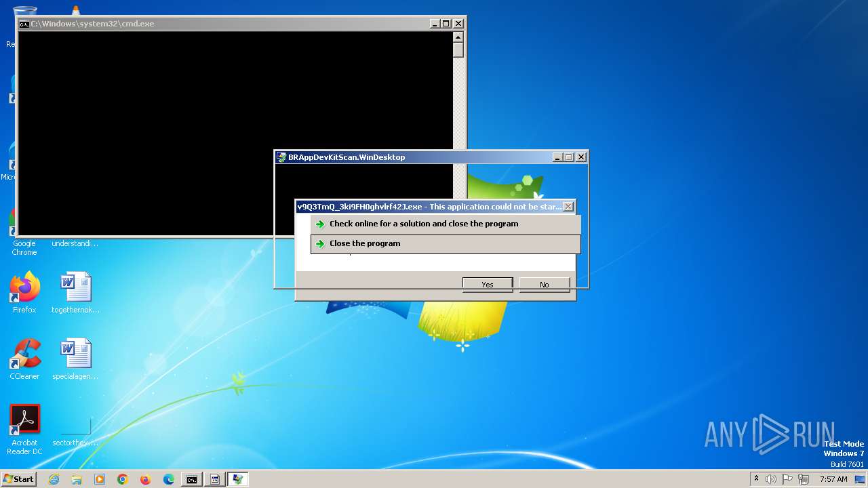Screen dimensions: 868x488
Task: Close the cmd.exe window
Action: pos(458,24)
